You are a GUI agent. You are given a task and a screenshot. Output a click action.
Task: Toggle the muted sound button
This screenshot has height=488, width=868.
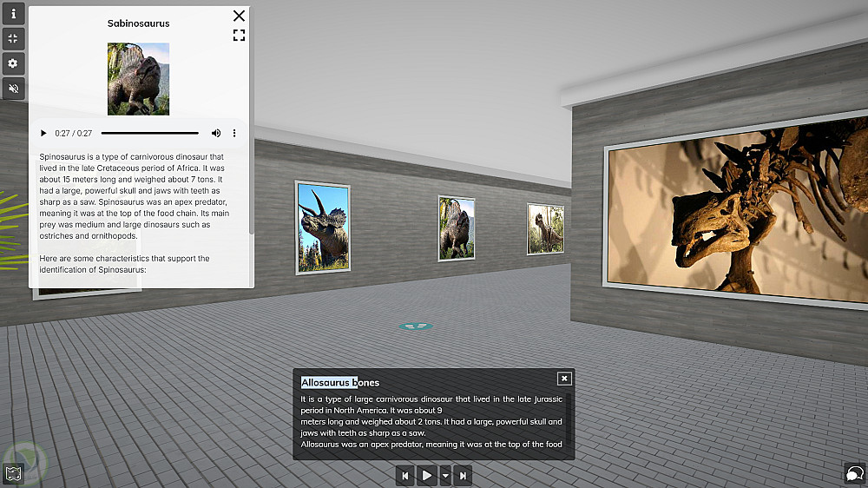click(x=13, y=88)
